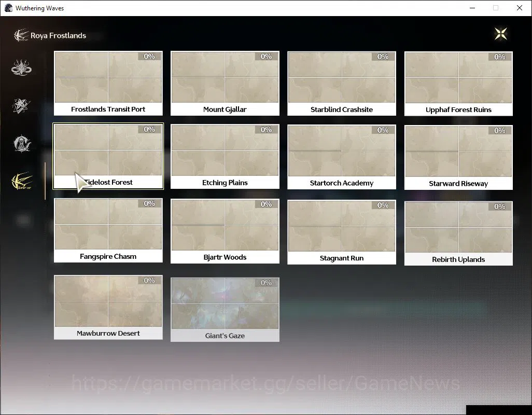Select the Tidelost Forest area card

coord(108,156)
